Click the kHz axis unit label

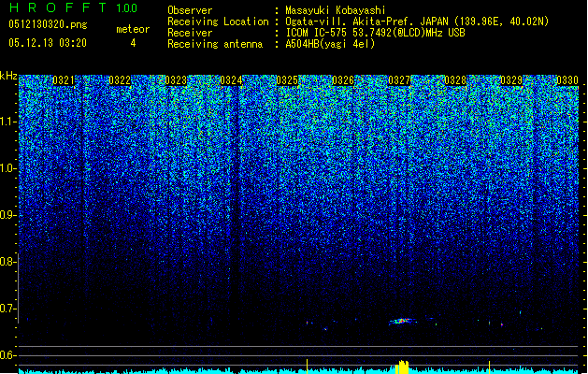[8, 76]
